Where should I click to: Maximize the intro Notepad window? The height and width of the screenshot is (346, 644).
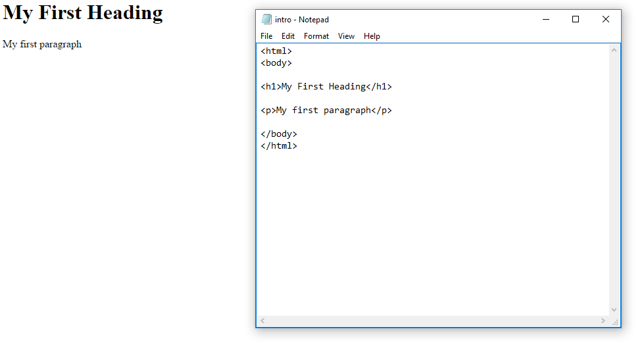coord(576,19)
